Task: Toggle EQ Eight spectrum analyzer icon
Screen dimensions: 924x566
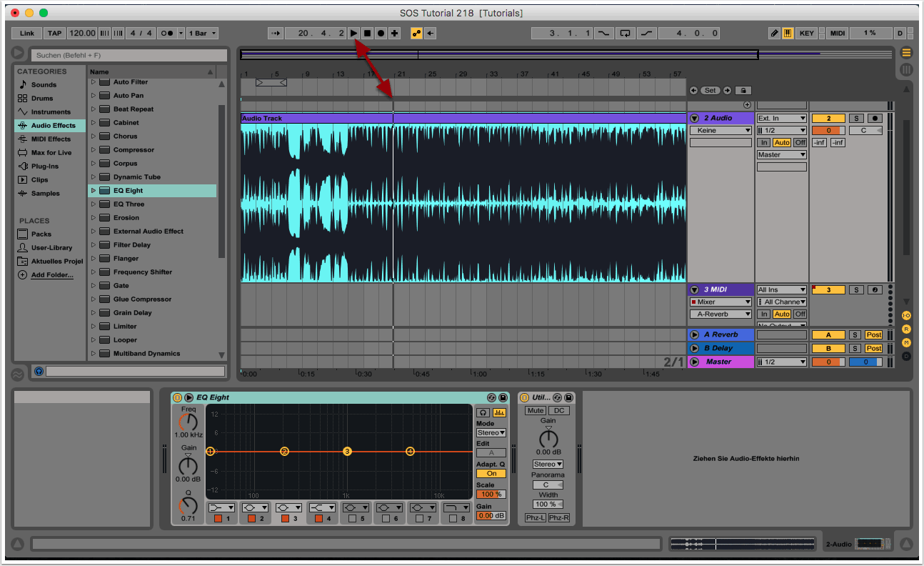Action: [498, 412]
